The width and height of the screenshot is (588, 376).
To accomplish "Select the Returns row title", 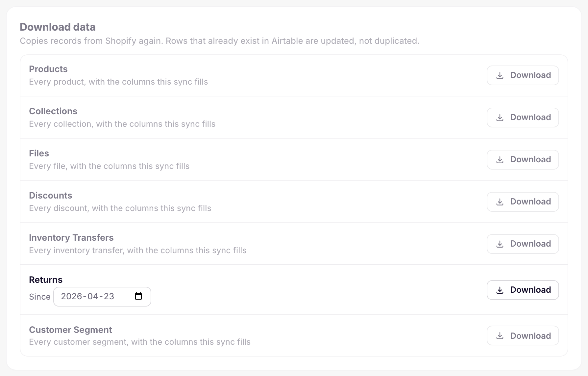I will click(x=46, y=280).
